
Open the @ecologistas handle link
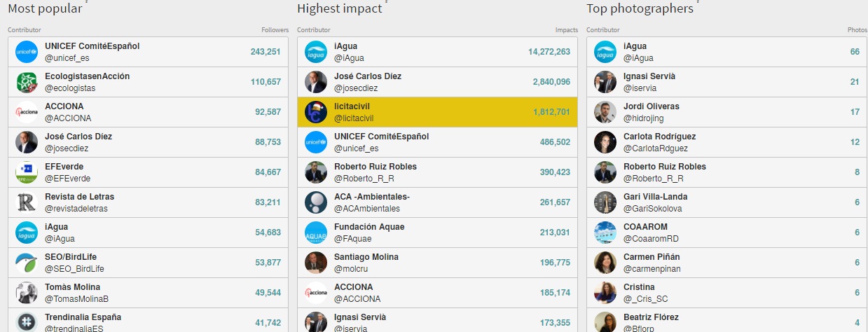(70, 88)
